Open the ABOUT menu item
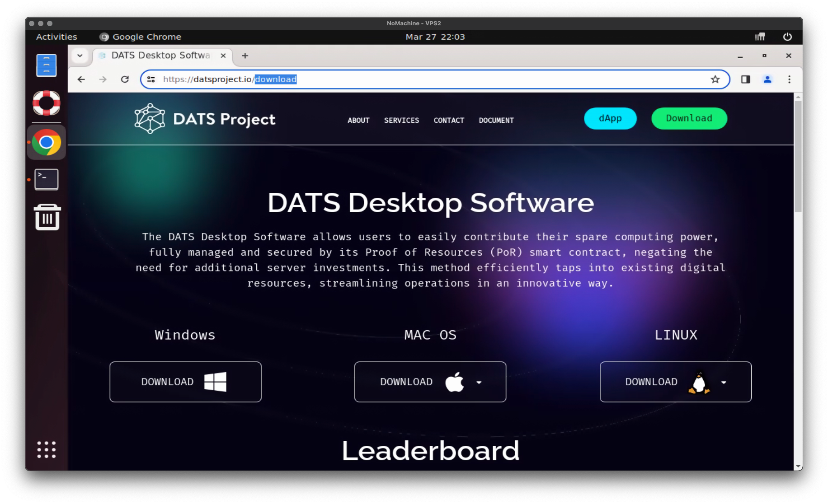828x504 pixels. point(358,121)
